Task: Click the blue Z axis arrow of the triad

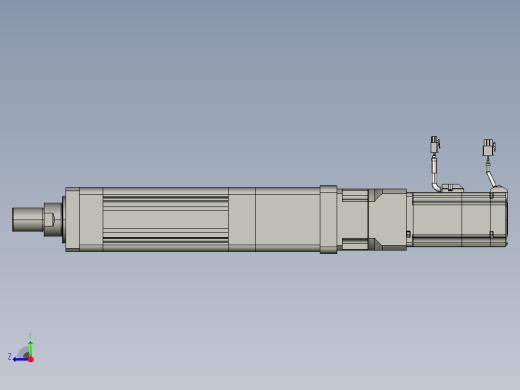Action: [21, 359]
